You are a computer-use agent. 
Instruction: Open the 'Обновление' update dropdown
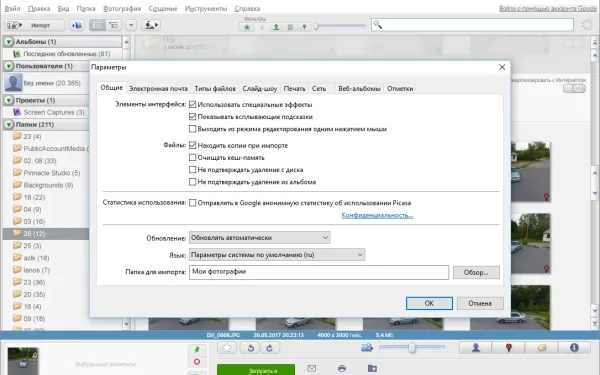[259, 238]
